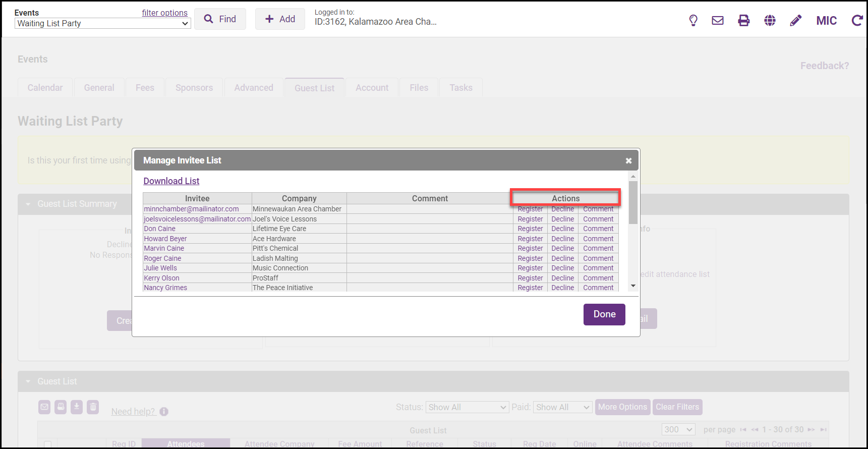Open the 300 per page dropdown
Screen dimensions: 868x449
point(678,429)
